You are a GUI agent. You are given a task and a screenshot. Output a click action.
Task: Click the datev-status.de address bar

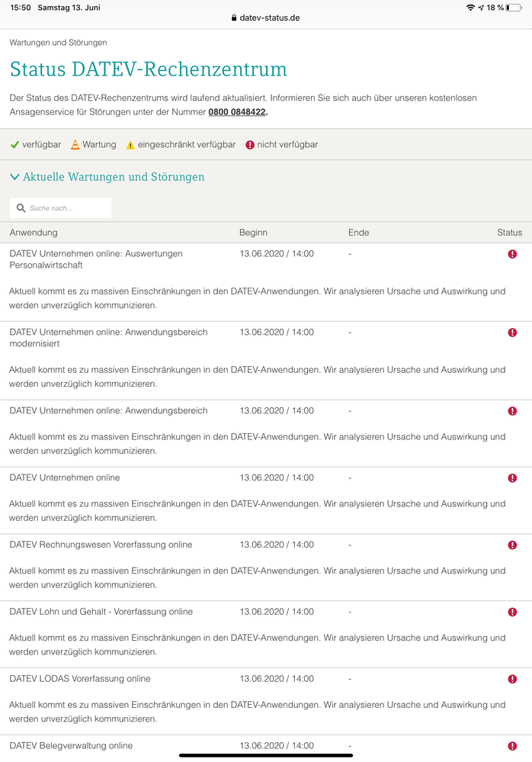[x=265, y=18]
